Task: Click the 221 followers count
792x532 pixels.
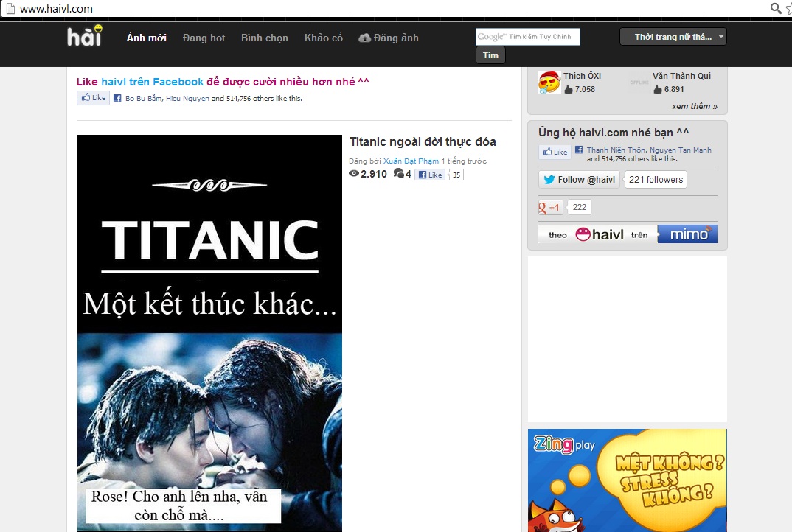Action: click(x=656, y=180)
